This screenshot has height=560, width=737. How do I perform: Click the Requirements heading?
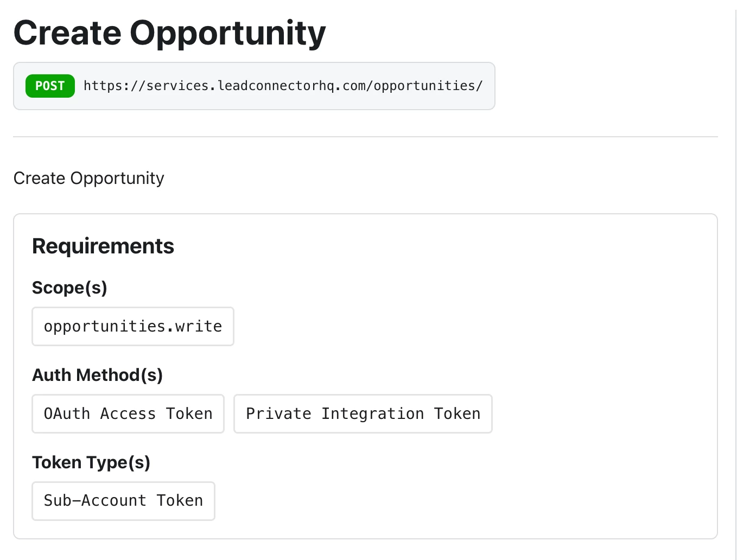(x=103, y=246)
